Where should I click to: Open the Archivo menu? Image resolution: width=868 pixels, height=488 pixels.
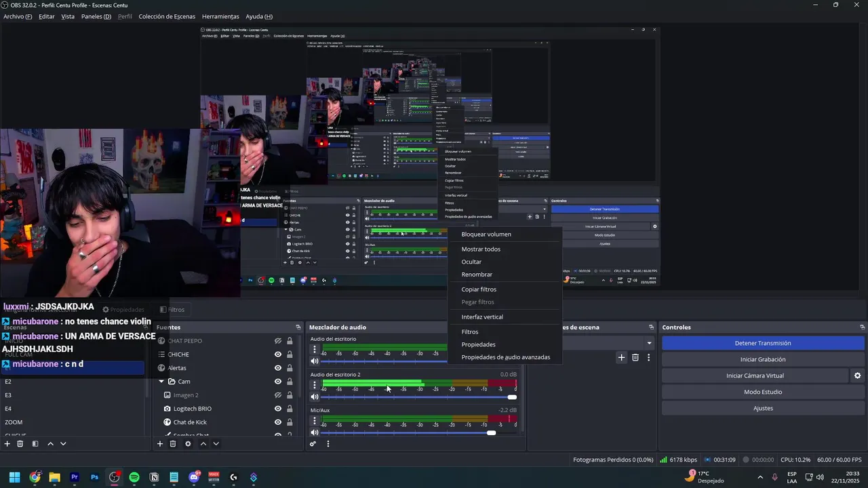pyautogui.click(x=18, y=16)
